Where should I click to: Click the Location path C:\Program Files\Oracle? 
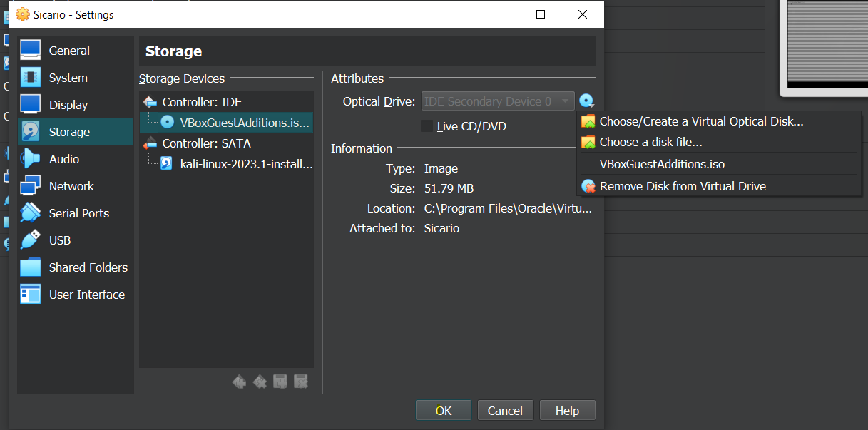click(508, 208)
